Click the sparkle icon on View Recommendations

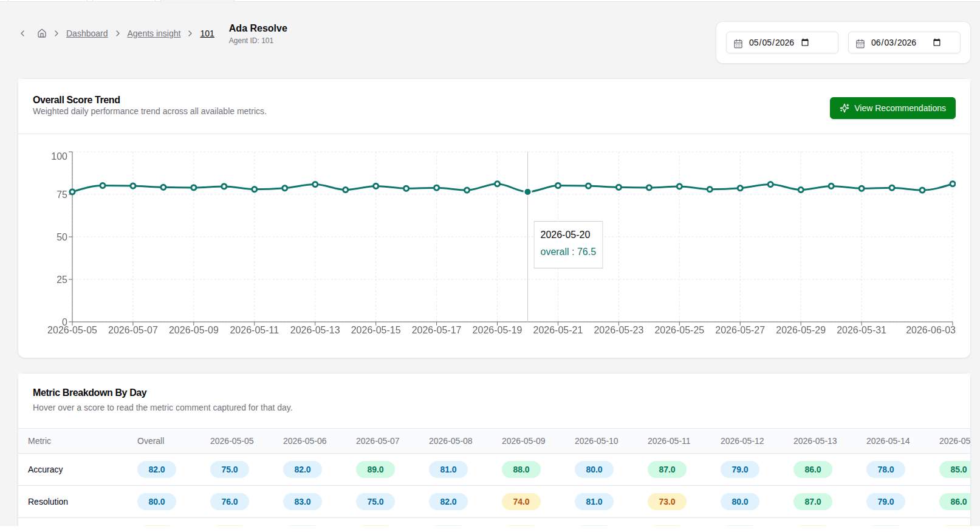tap(845, 108)
